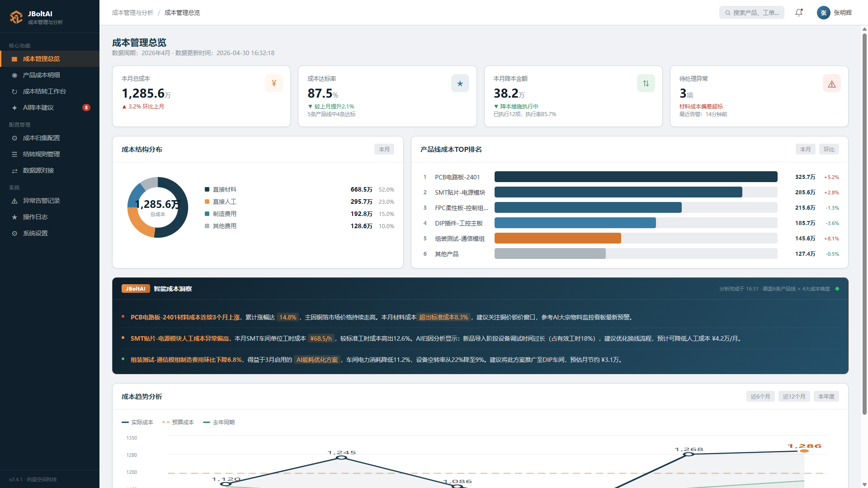The height and width of the screenshot is (488, 868).
Task: Click 成本管理与分析 breadcrumb link
Action: (132, 13)
